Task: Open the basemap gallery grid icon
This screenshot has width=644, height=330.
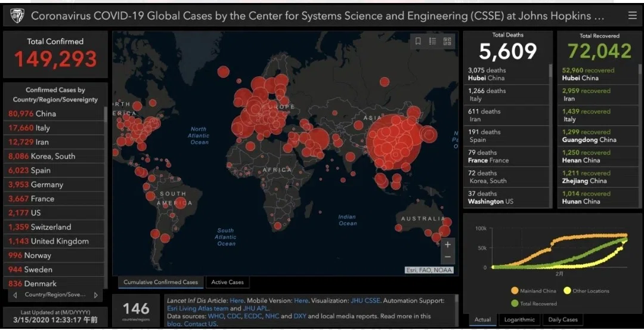Action: [x=447, y=41]
